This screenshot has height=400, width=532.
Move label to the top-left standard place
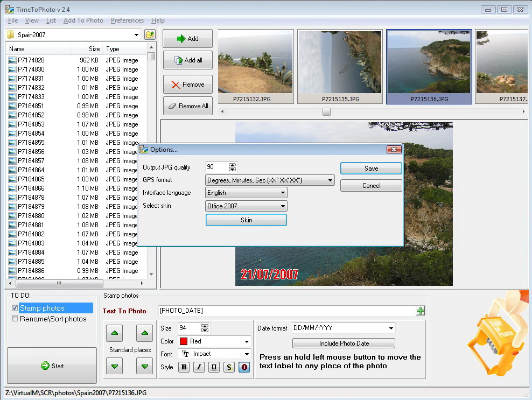[x=114, y=333]
